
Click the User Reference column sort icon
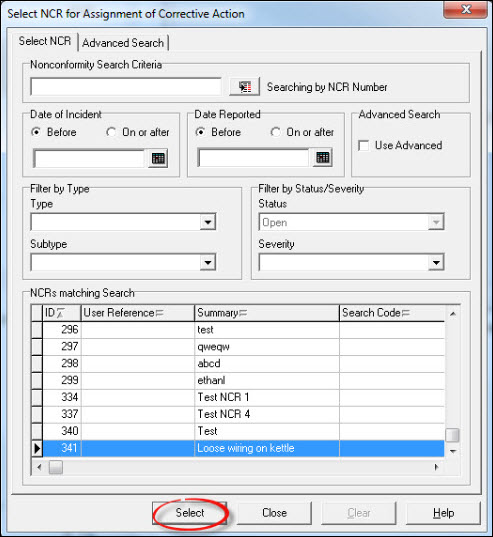coord(159,313)
